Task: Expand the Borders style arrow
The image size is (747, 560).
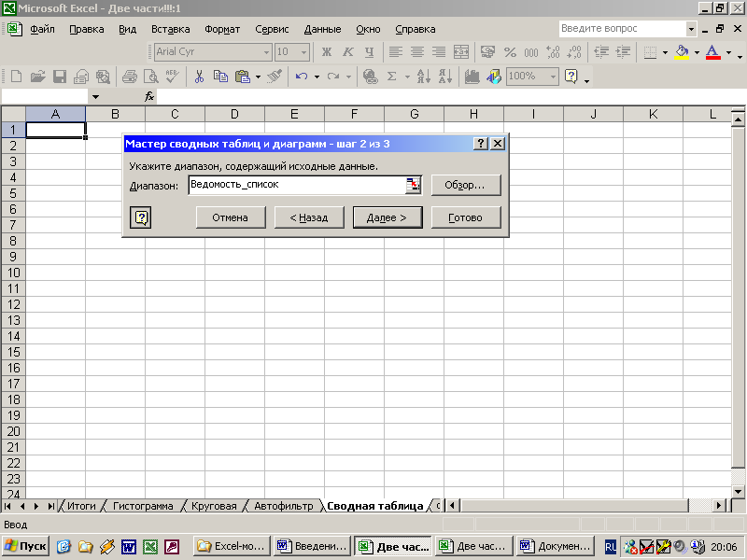Action: click(x=665, y=52)
